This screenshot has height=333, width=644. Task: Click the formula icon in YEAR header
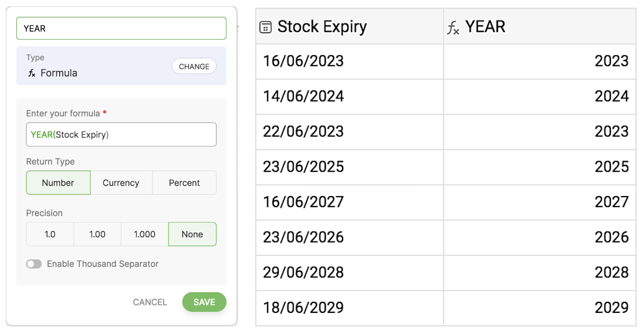tap(453, 27)
